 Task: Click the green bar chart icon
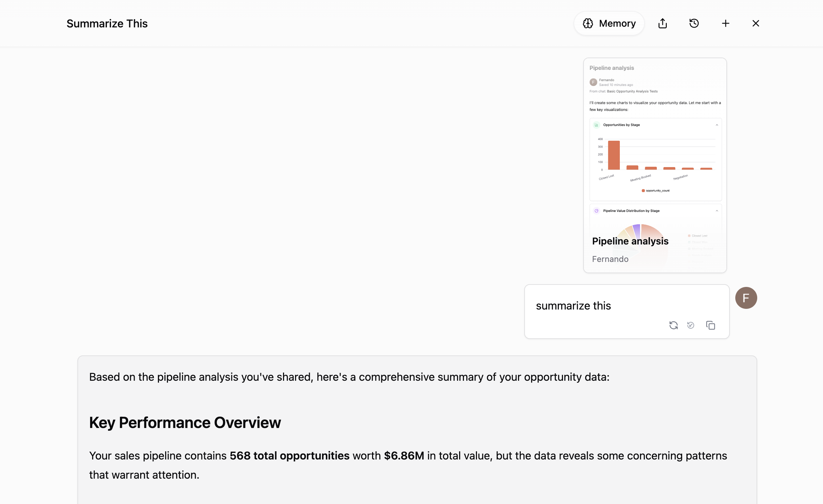(596, 125)
